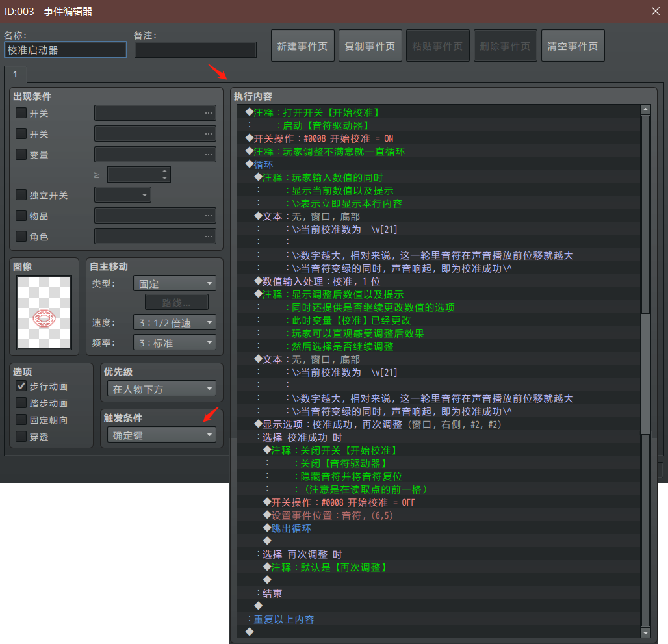Click the scrollbar up arrow in 执行内容
This screenshot has height=644, width=668.
point(645,109)
